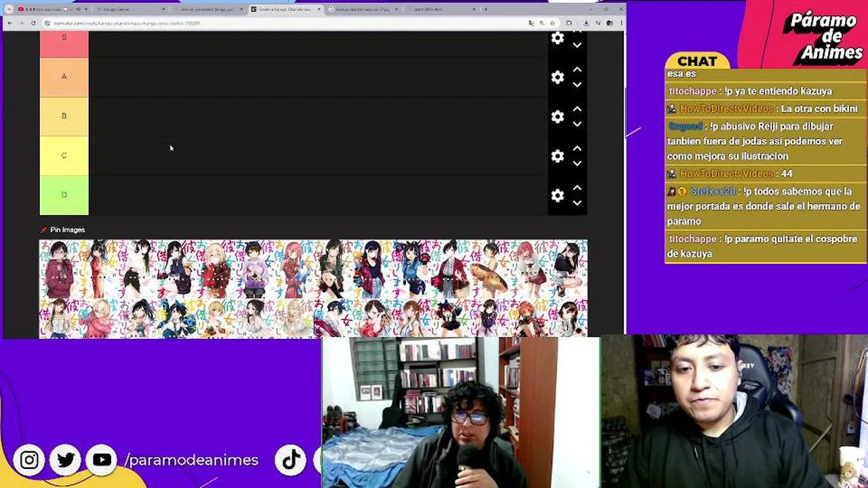The height and width of the screenshot is (488, 868).
Task: Pick cover with blue cat-paw outfit girl
Action: coord(411,269)
